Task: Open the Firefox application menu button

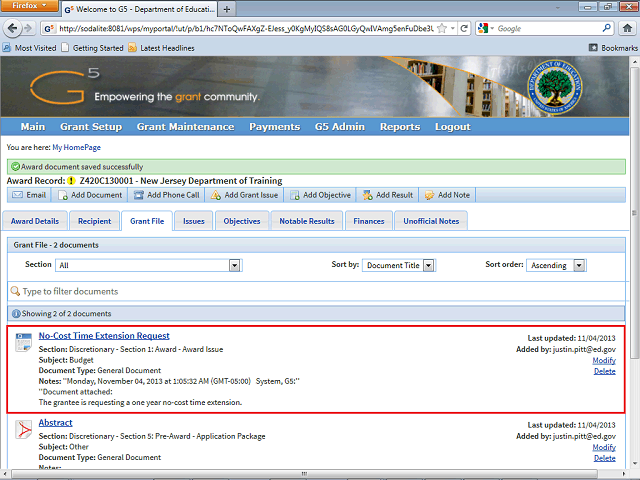Action: (29, 6)
